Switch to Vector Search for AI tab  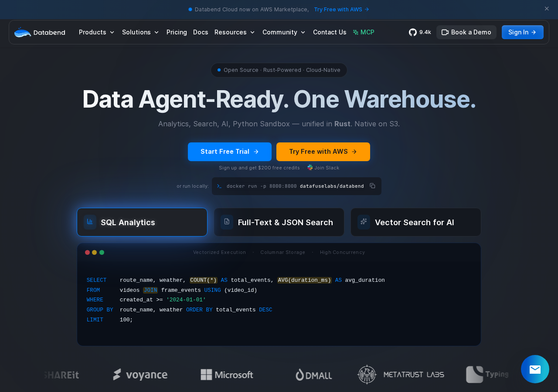click(x=416, y=222)
